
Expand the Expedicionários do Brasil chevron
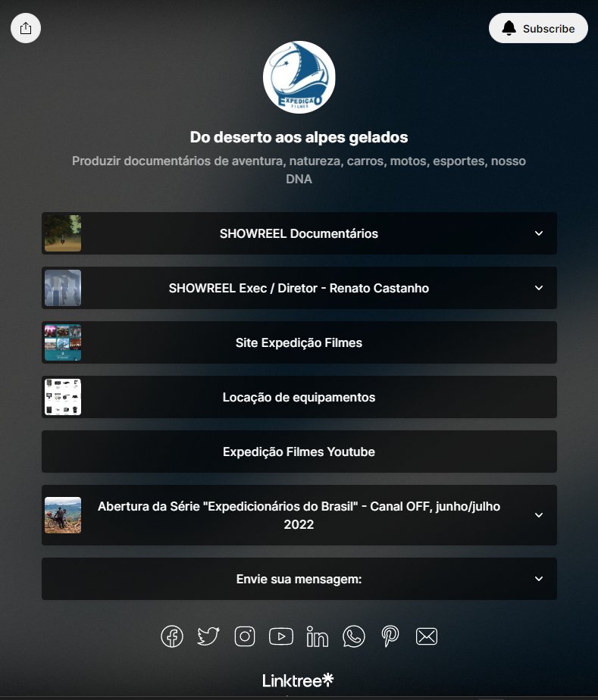coord(539,515)
